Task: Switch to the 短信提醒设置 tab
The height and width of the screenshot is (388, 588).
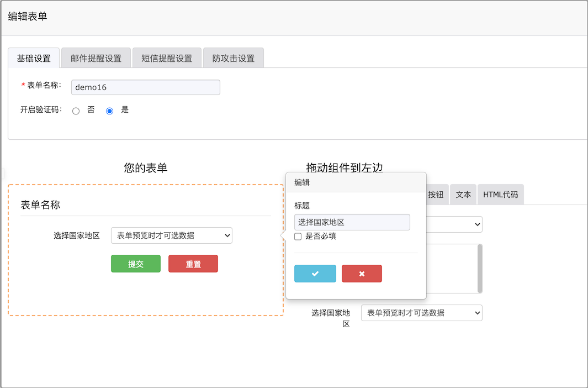Action: 166,57
